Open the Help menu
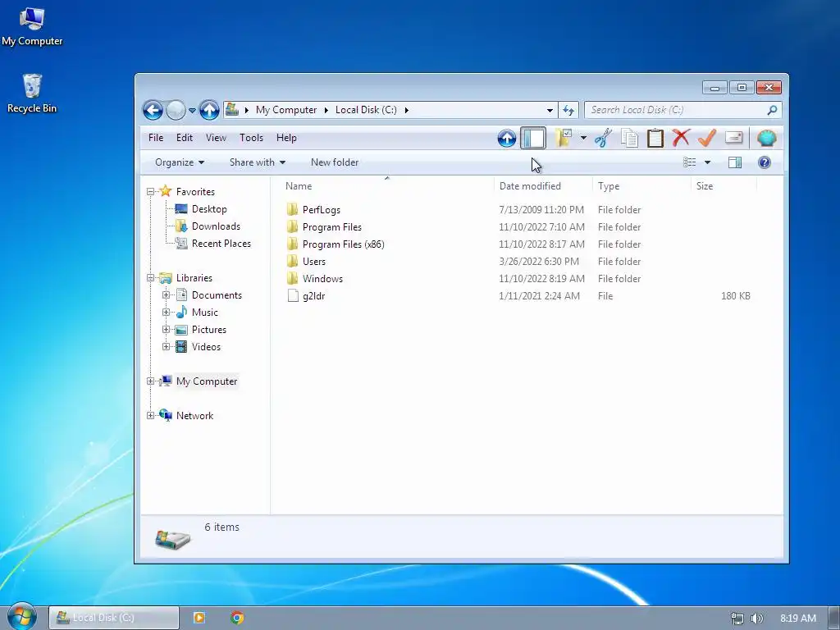The width and height of the screenshot is (840, 630). [x=286, y=138]
